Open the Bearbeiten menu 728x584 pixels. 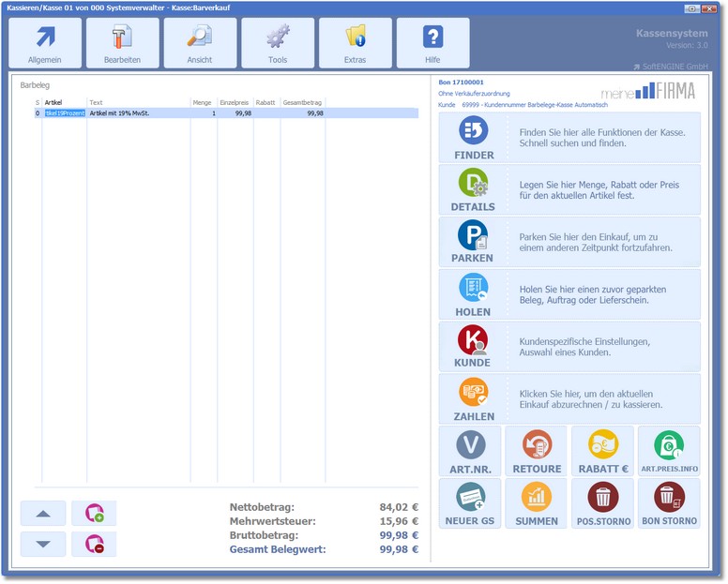122,43
